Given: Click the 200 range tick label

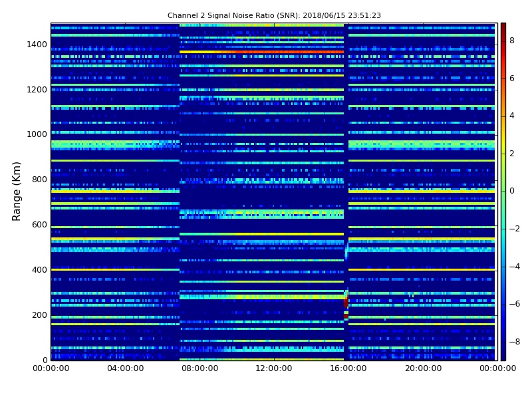Looking at the screenshot, I should click(39, 315).
